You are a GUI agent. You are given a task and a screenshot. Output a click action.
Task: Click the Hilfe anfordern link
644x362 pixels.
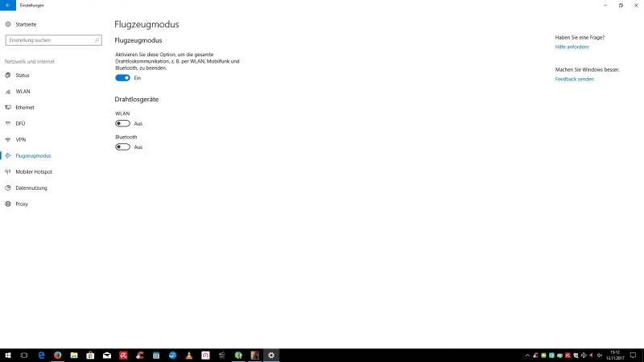[x=572, y=47]
